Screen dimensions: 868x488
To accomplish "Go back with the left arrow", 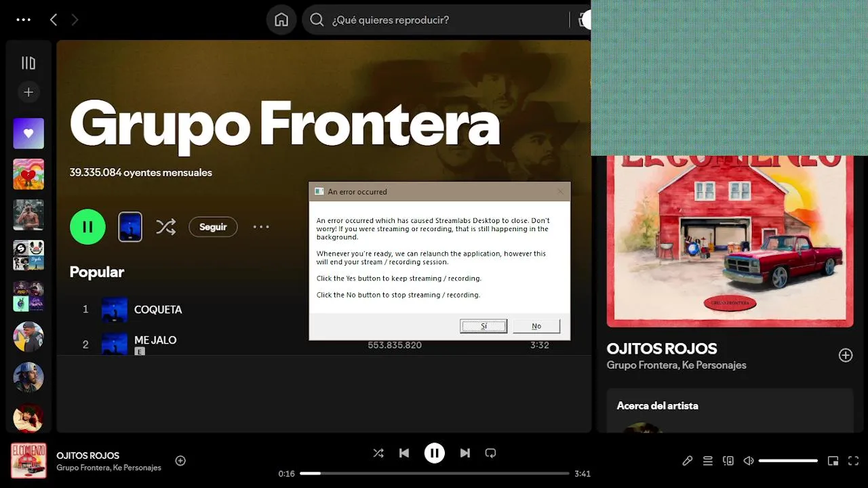I will coord(54,20).
